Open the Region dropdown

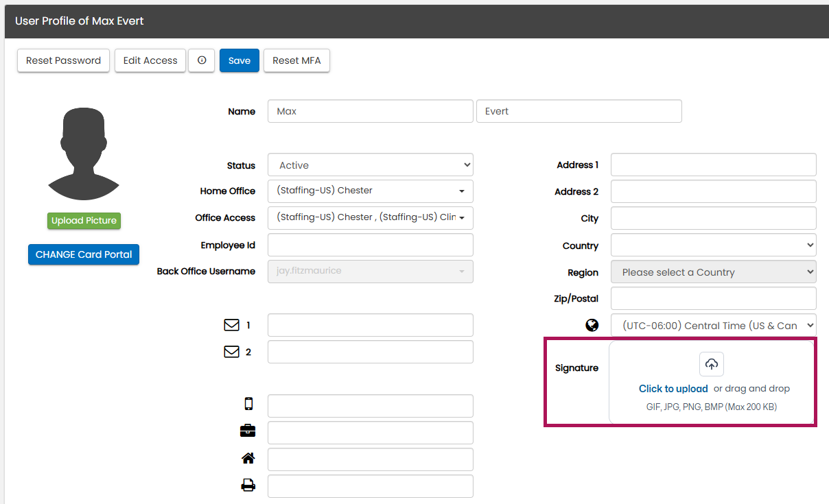click(714, 272)
